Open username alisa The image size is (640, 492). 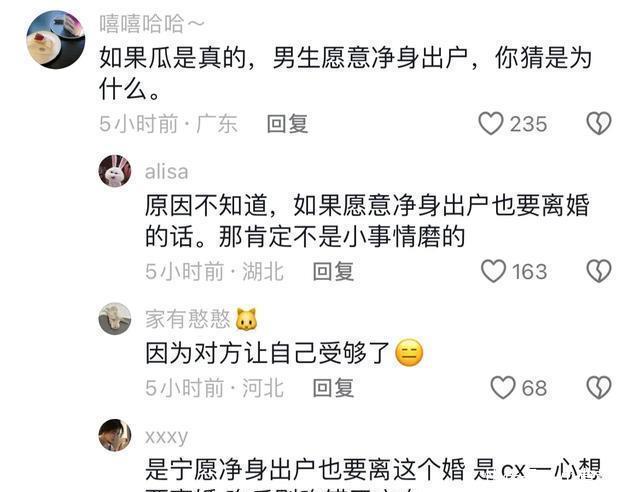(167, 171)
